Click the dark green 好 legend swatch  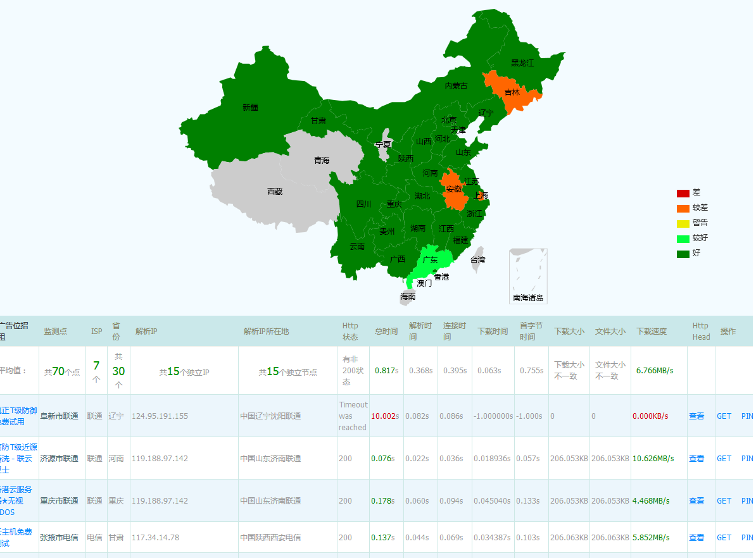pyautogui.click(x=683, y=254)
